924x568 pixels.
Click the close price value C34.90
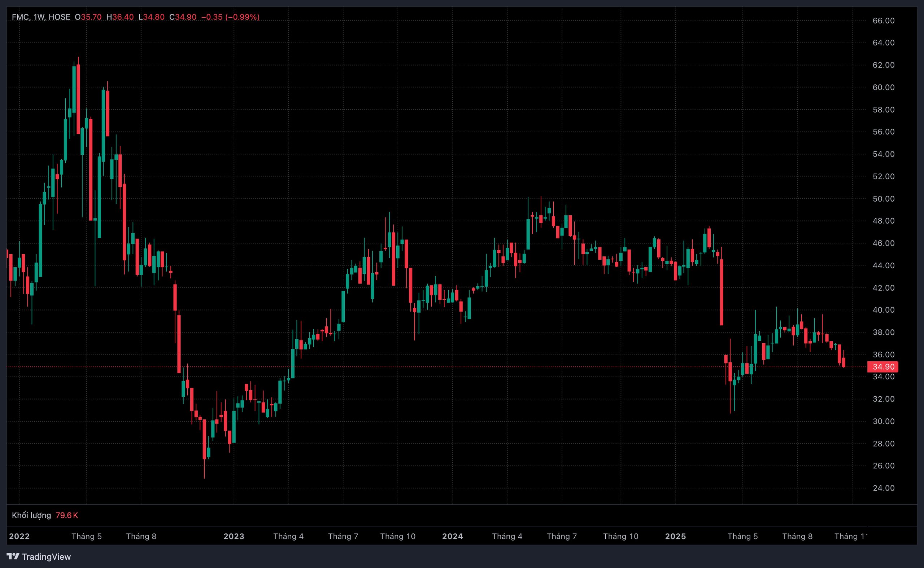[183, 17]
